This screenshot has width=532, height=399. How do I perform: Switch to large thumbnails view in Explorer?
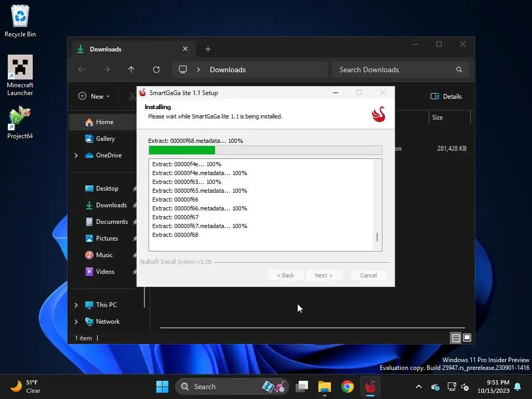point(467,338)
